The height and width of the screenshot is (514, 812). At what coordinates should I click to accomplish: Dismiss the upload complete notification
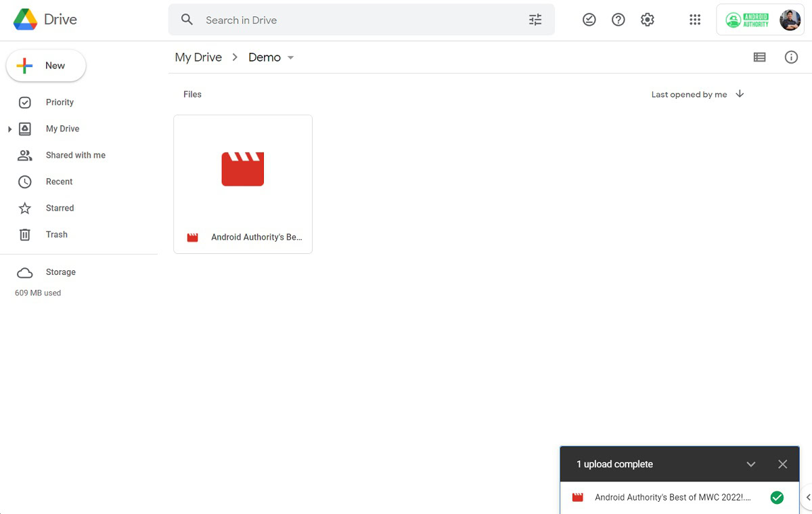782,464
